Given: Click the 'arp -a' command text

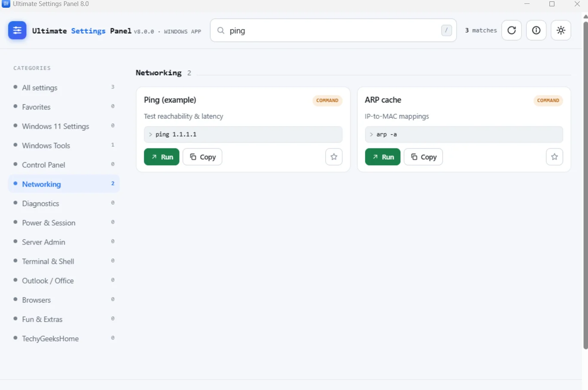Looking at the screenshot, I should pos(387,134).
